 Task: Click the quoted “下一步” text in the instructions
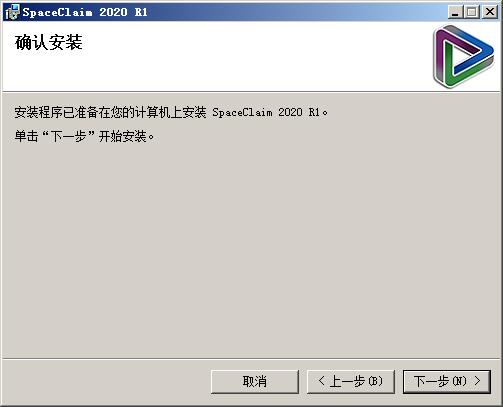[69, 136]
